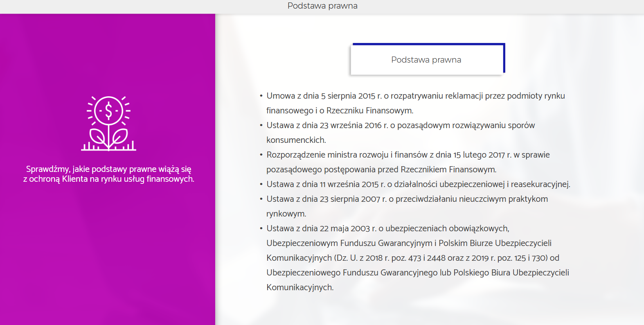This screenshot has height=325, width=644.
Task: Click 'pozasądowego postępowania przed Rzecznikiem Finansowym' line
Action: point(381,169)
